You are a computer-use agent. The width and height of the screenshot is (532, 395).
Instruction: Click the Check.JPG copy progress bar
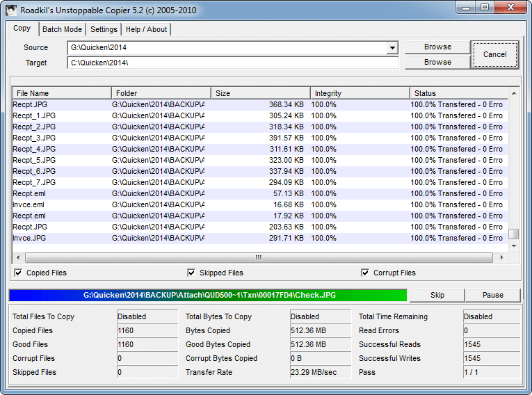(x=208, y=296)
